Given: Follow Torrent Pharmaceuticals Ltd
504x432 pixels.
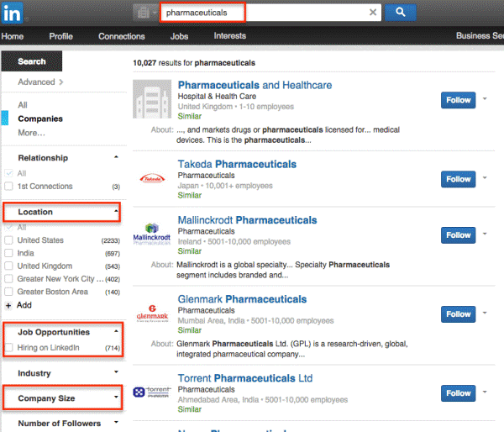Looking at the screenshot, I should (x=458, y=393).
